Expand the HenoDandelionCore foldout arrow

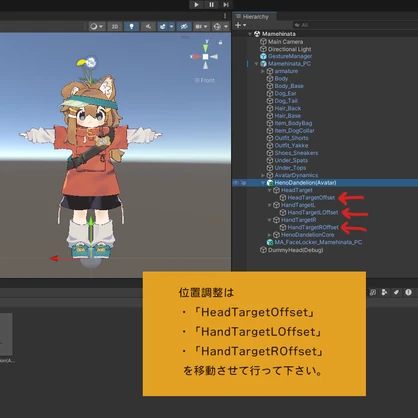[269, 235]
